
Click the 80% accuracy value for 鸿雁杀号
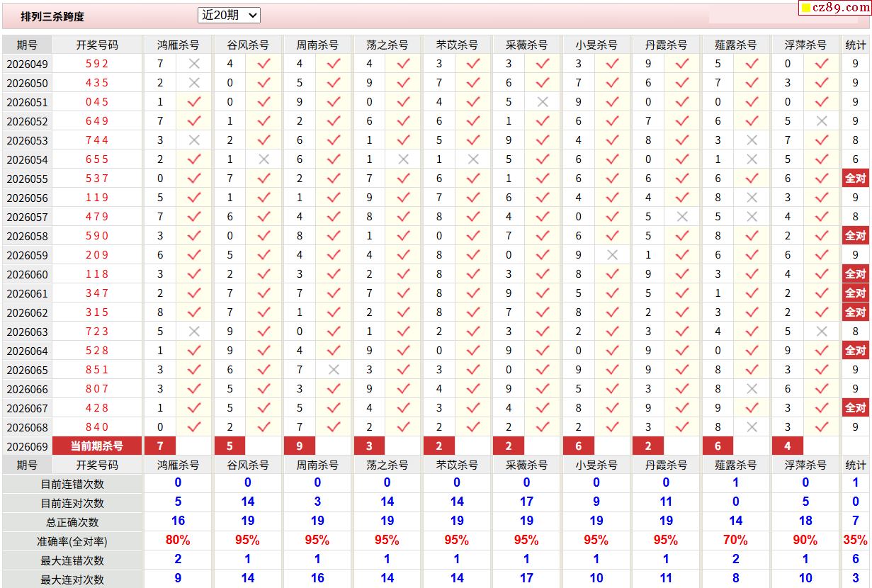tap(178, 541)
